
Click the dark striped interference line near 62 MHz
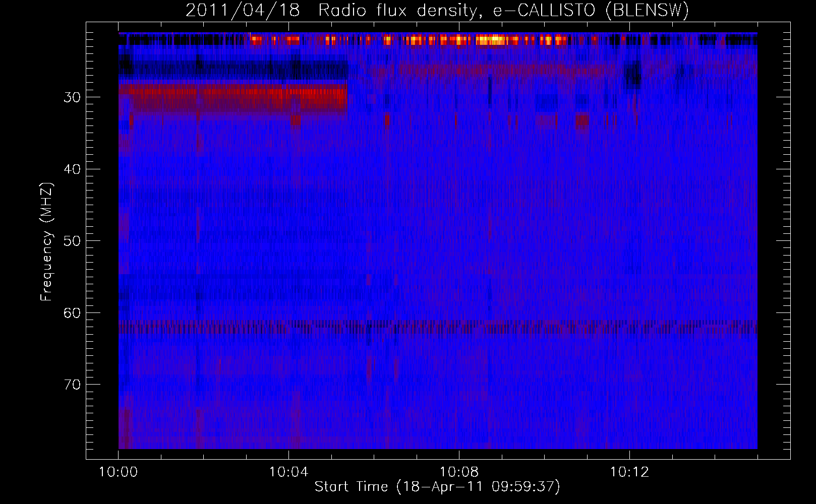pos(438,327)
